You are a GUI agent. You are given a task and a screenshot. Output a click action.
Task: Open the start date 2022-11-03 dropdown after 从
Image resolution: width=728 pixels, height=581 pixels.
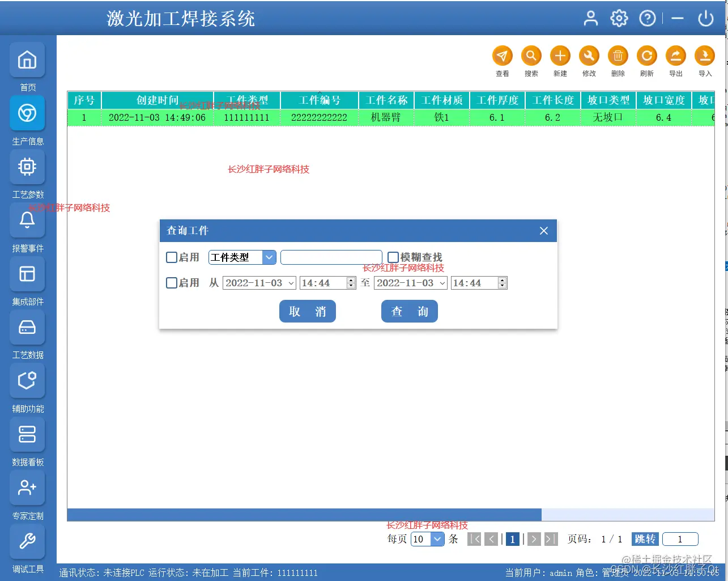[291, 283]
